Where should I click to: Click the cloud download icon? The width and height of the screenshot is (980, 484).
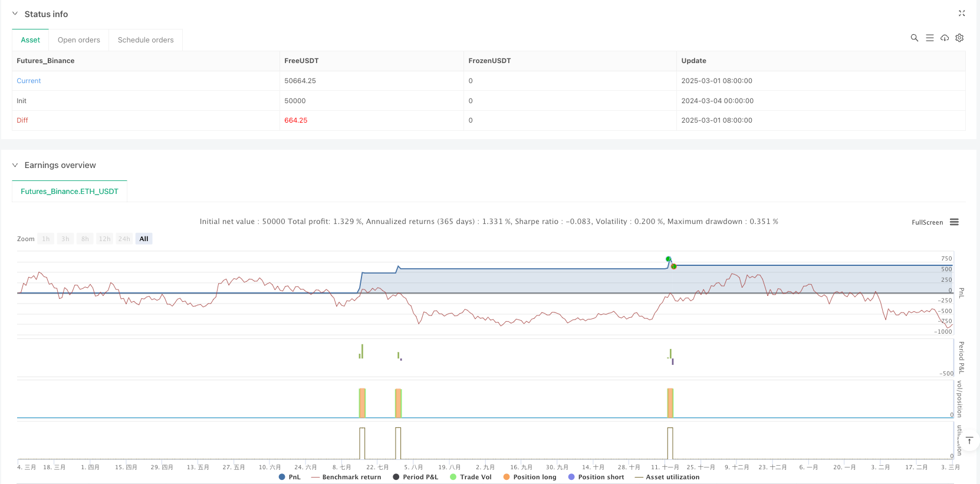coord(945,38)
